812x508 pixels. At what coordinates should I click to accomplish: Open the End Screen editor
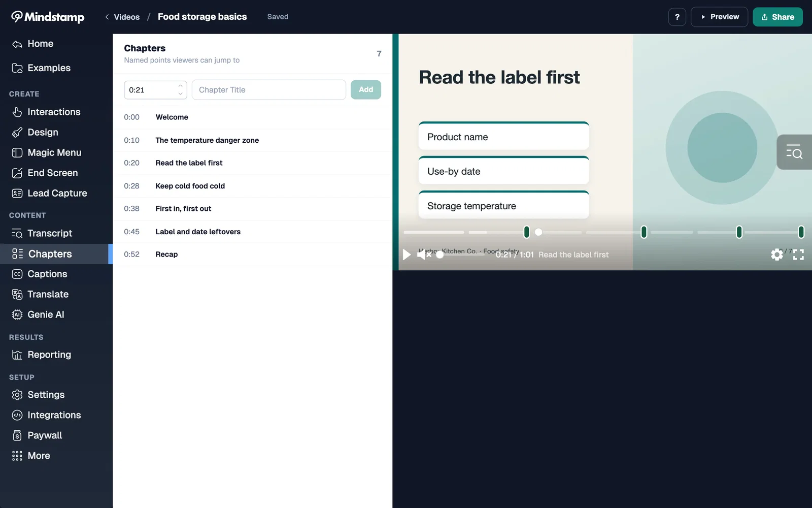click(x=56, y=173)
